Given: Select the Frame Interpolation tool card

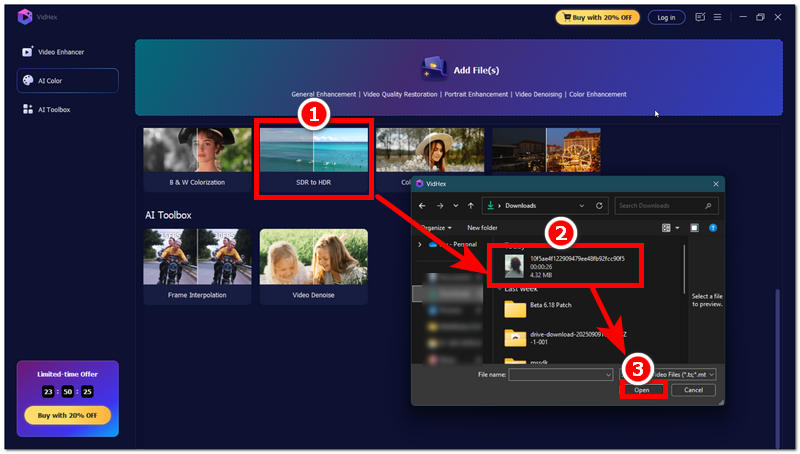Looking at the screenshot, I should [x=197, y=264].
